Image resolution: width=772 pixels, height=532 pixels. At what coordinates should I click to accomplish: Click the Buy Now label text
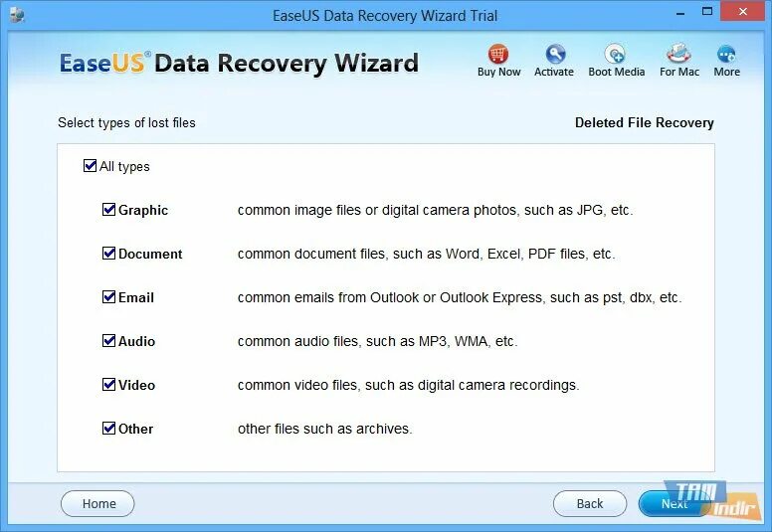tap(498, 72)
